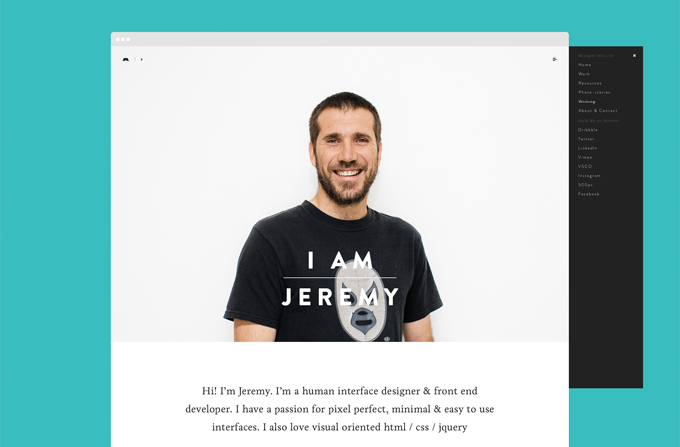Image resolution: width=680 pixels, height=447 pixels.
Task: Click the LinkedIn link
Action: (588, 148)
